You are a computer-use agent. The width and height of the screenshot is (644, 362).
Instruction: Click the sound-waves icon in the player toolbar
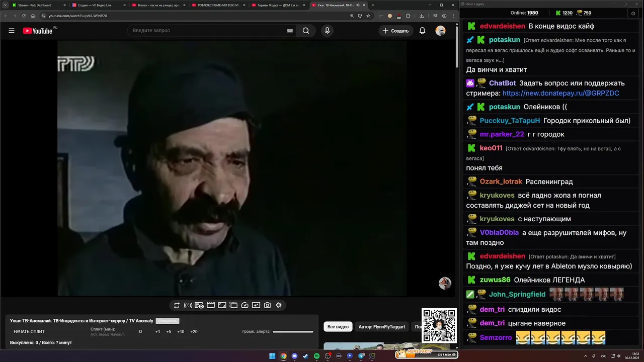click(x=188, y=305)
